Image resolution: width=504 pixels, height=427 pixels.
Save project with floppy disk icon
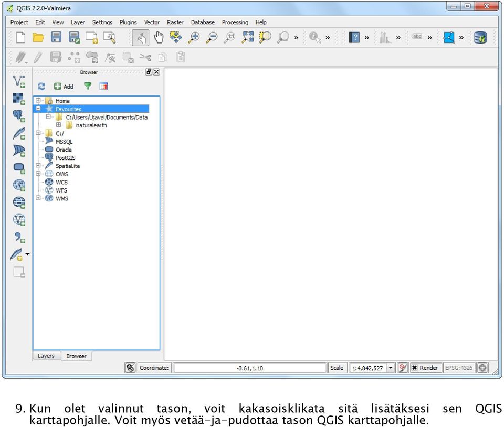click(56, 38)
